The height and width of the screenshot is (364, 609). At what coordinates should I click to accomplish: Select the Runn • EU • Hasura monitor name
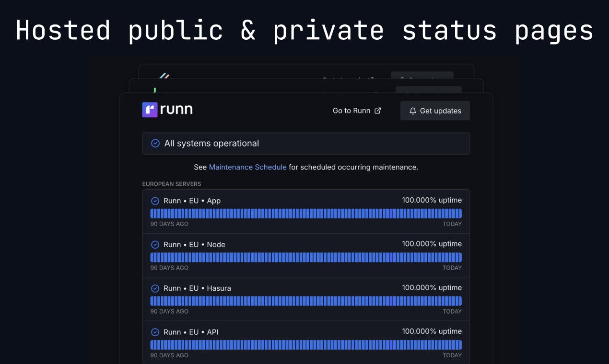(x=197, y=288)
